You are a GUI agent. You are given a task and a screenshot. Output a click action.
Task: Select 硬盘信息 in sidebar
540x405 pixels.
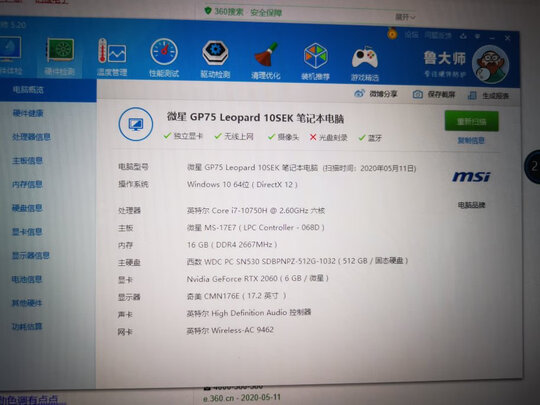(28, 208)
